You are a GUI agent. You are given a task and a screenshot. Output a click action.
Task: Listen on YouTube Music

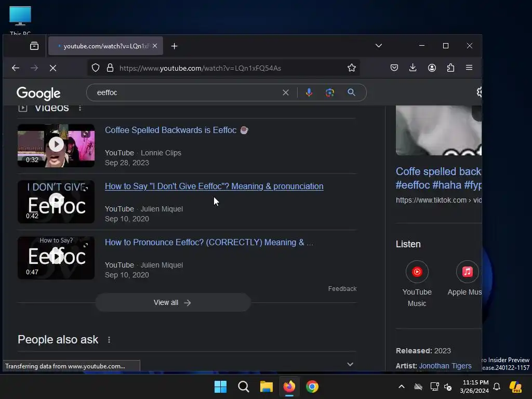click(x=417, y=284)
